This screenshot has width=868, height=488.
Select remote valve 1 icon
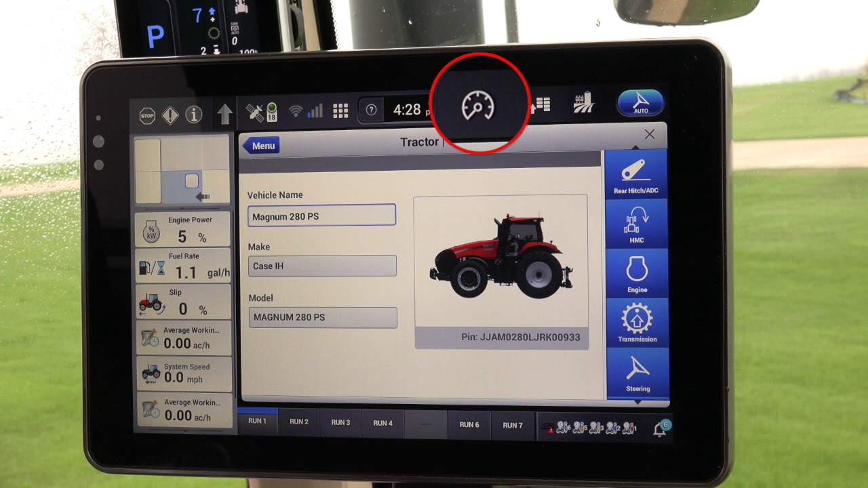(x=629, y=428)
